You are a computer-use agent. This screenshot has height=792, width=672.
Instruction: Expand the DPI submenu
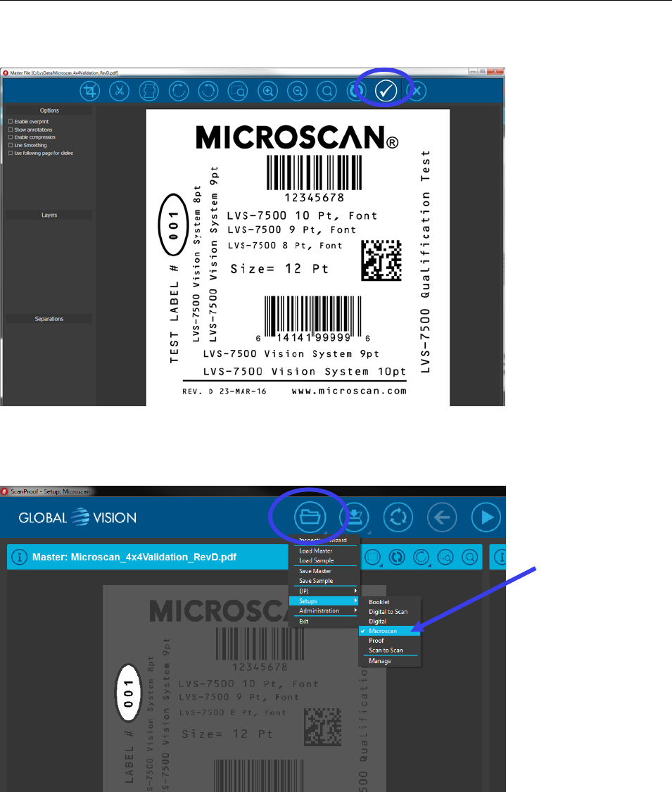click(x=324, y=591)
